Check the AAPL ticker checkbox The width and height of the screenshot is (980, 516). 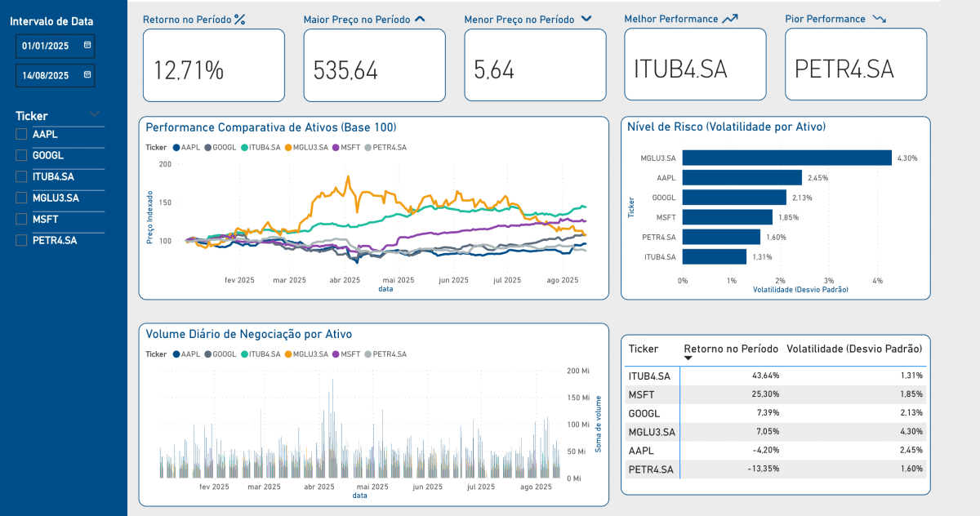pyautogui.click(x=21, y=134)
